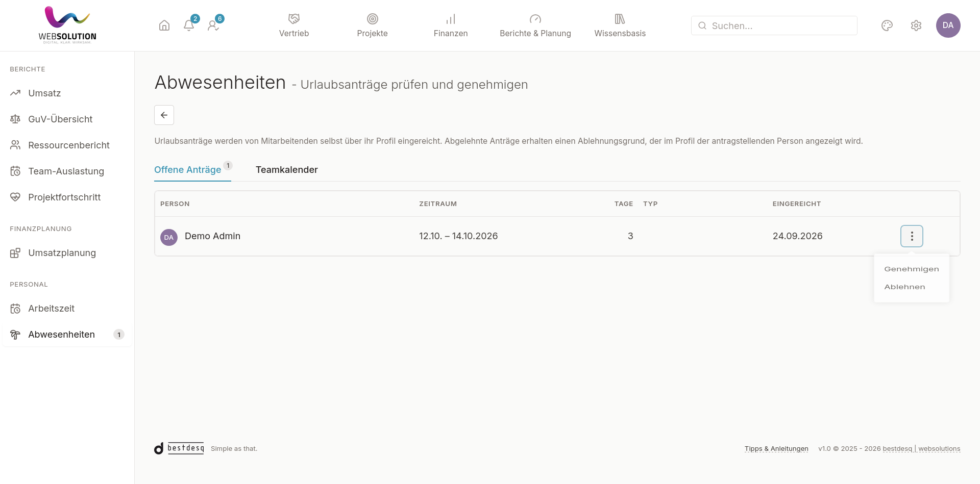Open Umsatzplanung in the sidebar
980x484 pixels.
[x=67, y=253]
